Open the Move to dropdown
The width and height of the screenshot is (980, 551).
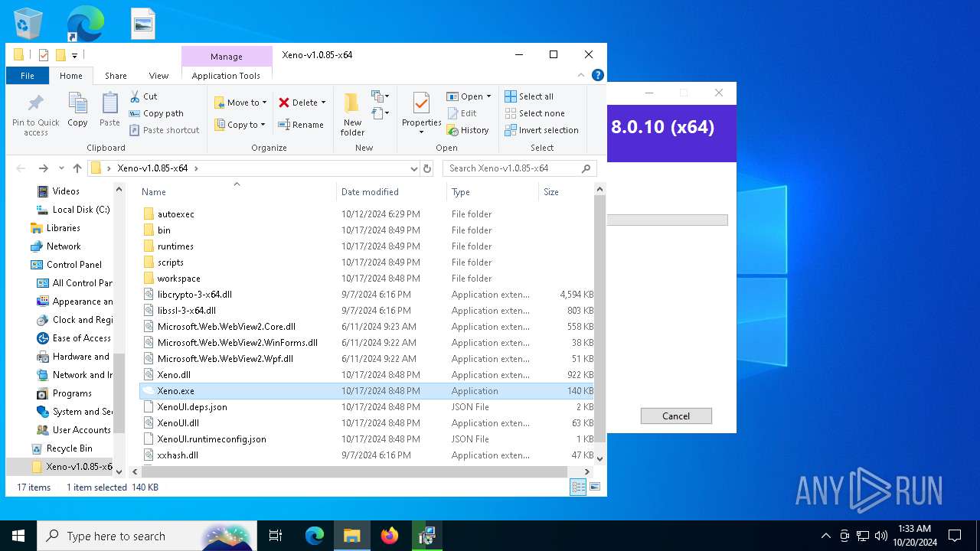point(240,103)
